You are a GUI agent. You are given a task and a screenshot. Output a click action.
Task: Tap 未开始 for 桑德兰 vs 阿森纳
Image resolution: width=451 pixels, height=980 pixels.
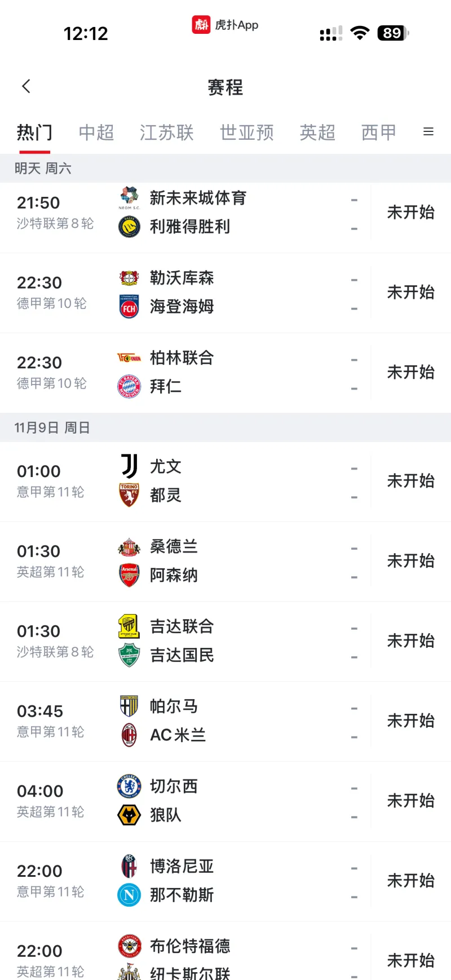click(x=410, y=561)
